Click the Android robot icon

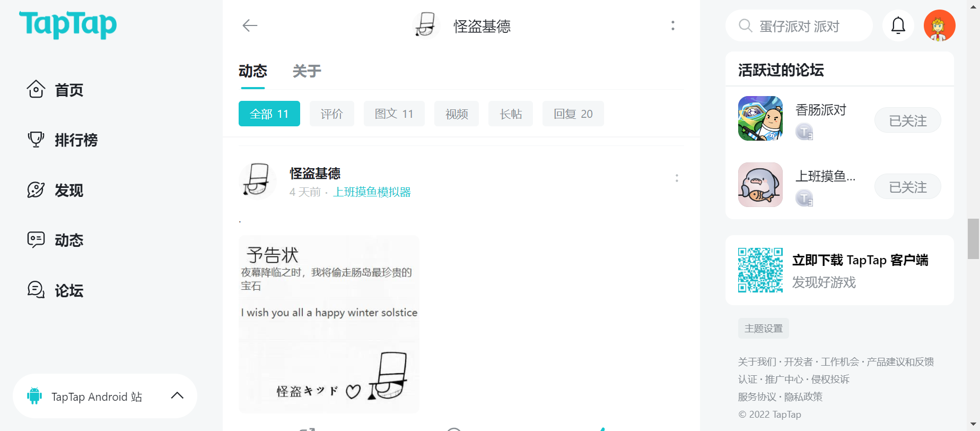point(34,396)
